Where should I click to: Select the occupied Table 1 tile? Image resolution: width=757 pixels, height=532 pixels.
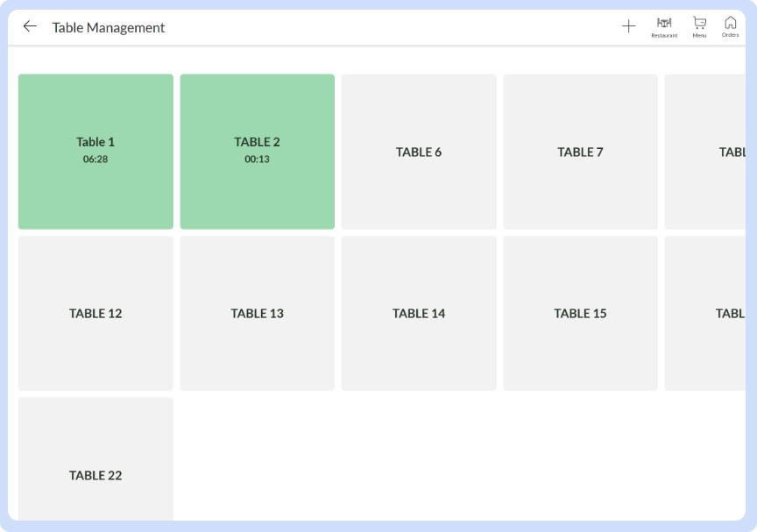click(95, 151)
